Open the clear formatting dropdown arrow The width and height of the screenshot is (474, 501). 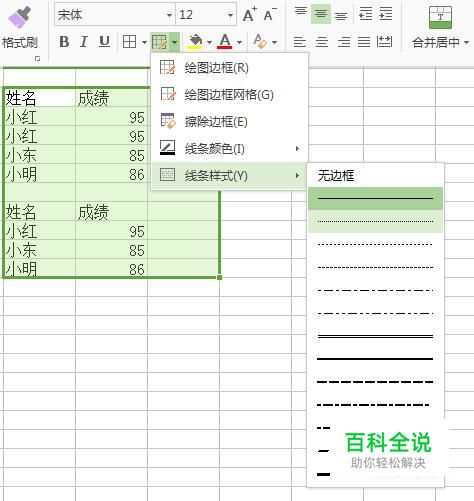pos(274,42)
